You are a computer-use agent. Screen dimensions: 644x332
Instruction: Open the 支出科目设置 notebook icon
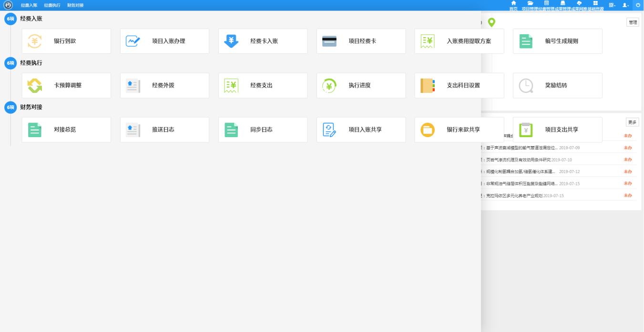428,86
